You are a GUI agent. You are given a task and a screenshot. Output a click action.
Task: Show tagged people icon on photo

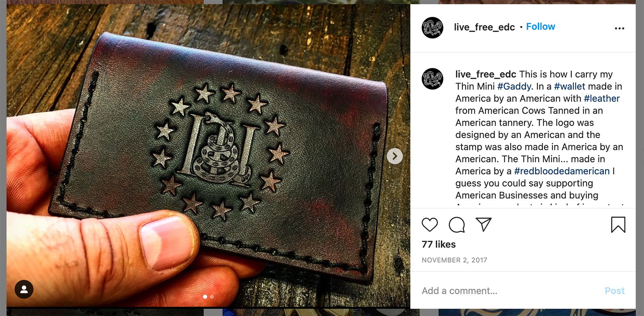point(24,289)
